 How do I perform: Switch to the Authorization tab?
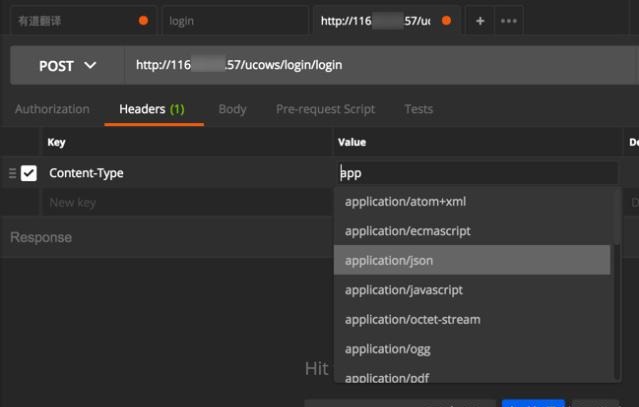[x=52, y=109]
